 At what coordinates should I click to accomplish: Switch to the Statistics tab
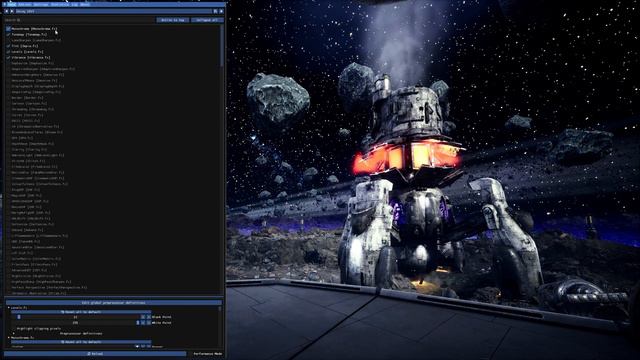coord(60,4)
